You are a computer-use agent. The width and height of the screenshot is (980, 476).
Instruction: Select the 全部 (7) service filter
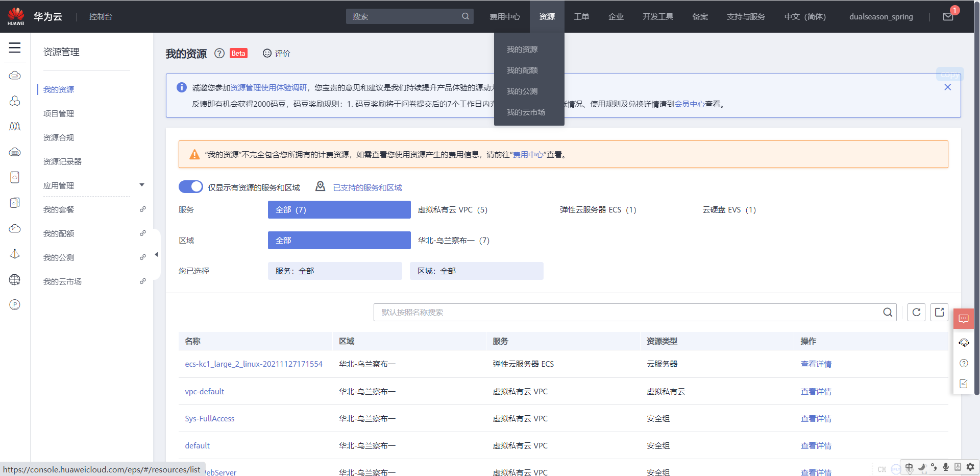[x=339, y=209]
